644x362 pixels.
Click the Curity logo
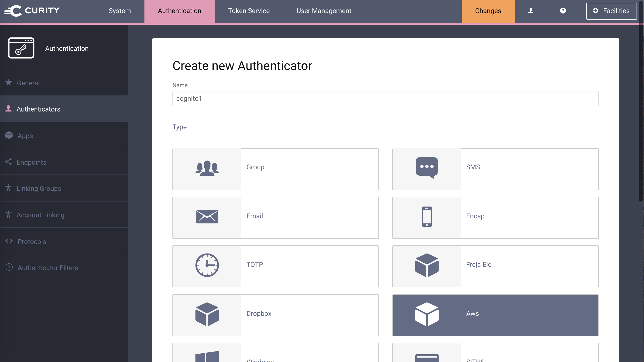click(32, 11)
